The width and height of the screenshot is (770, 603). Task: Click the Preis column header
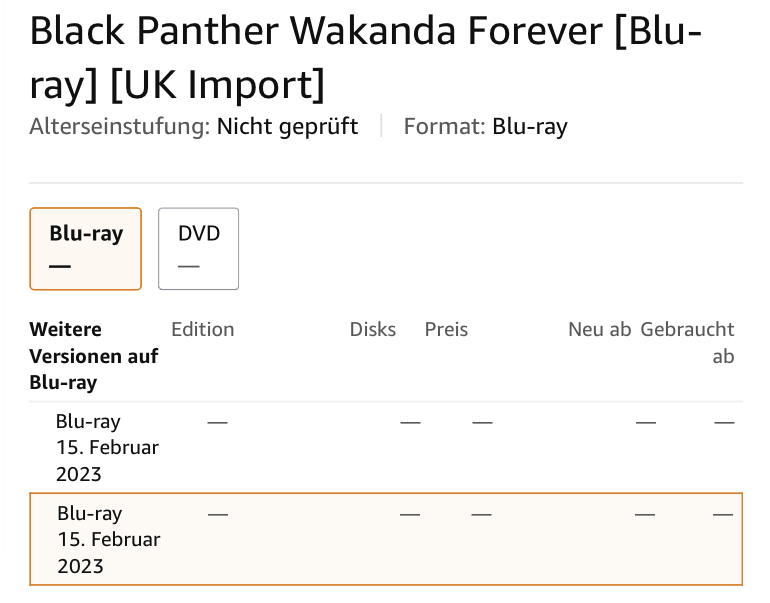(x=446, y=329)
